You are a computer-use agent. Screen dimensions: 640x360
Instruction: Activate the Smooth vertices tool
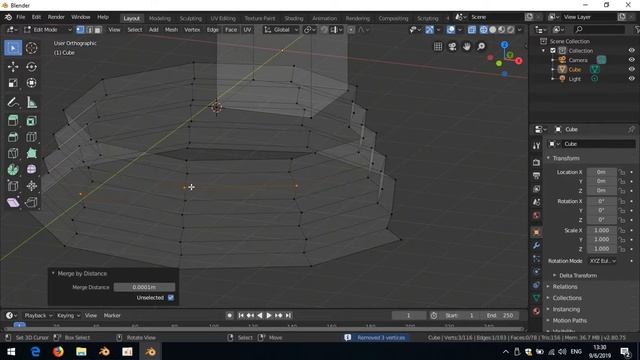(x=31, y=170)
